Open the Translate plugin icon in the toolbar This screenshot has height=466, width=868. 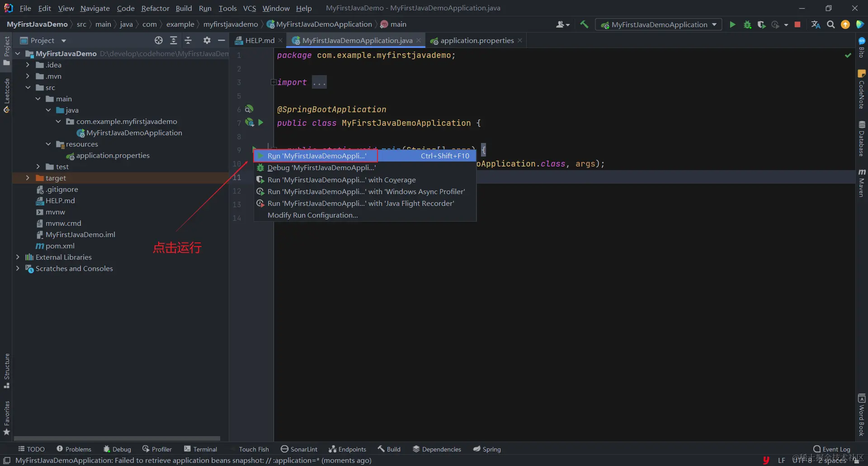coord(816,24)
